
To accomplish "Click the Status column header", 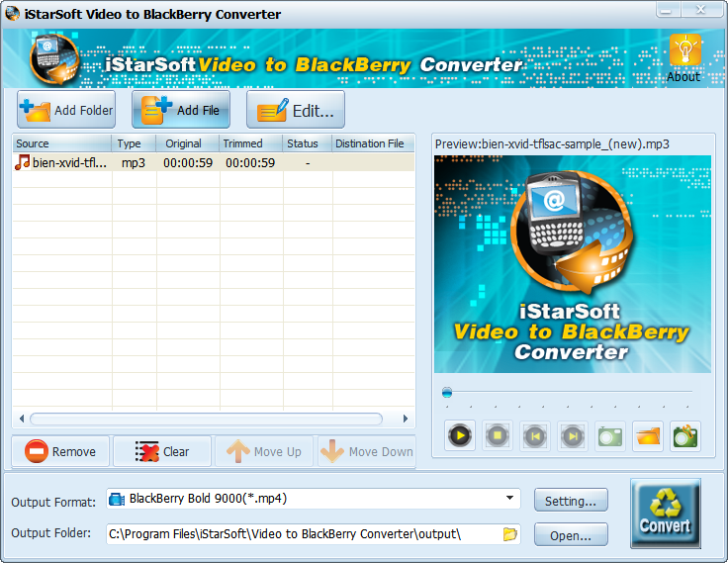I will pyautogui.click(x=308, y=143).
